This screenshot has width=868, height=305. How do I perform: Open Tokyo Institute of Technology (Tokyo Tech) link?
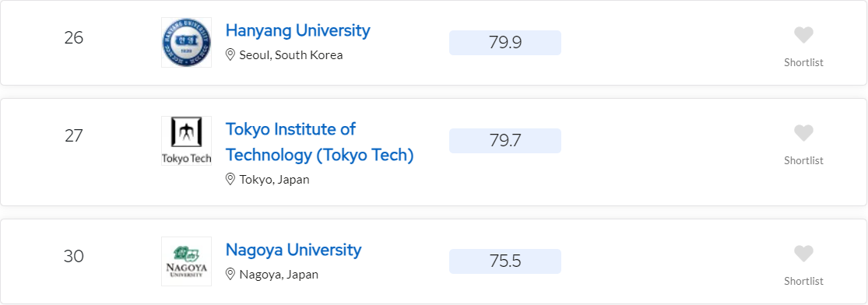(x=319, y=142)
